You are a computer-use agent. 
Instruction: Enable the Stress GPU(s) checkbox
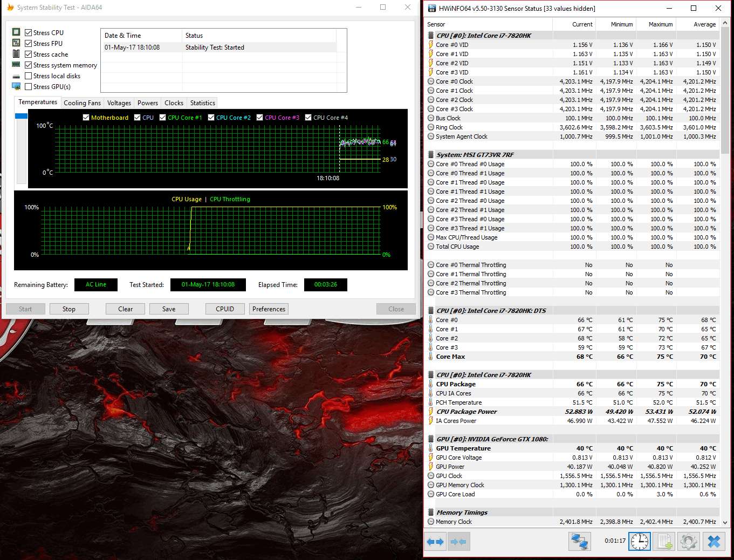[x=29, y=87]
